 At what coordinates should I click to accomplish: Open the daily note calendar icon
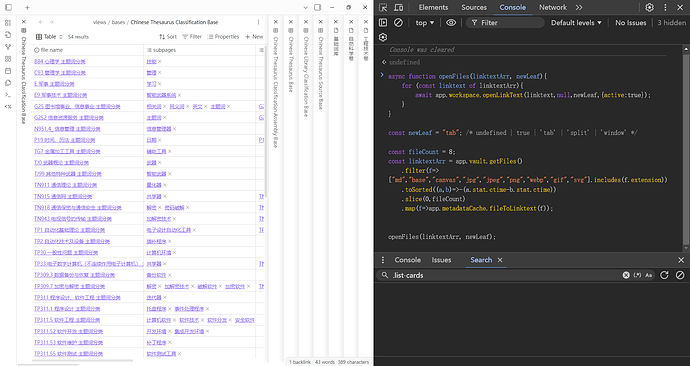click(8, 70)
